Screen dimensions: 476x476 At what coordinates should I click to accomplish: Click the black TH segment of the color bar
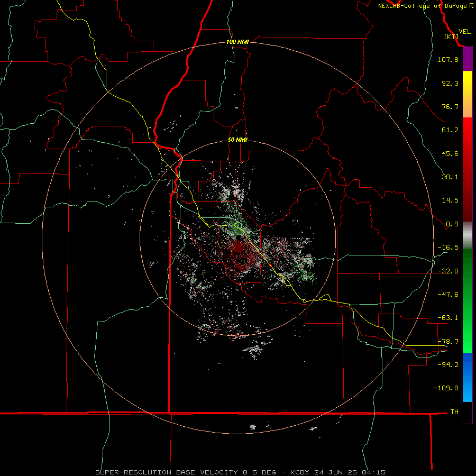click(x=467, y=412)
